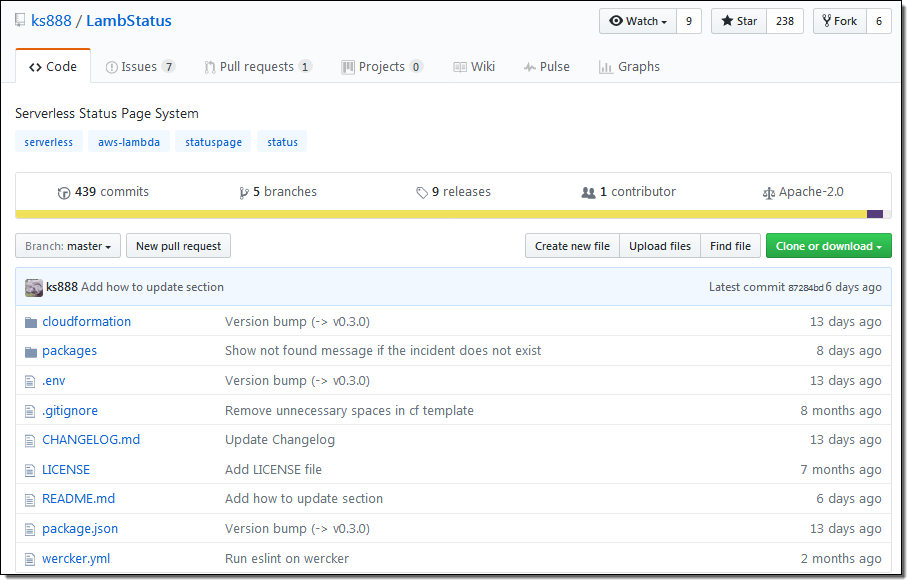Click the commits history clock icon
Viewport: 912px width, 585px height.
tap(64, 192)
